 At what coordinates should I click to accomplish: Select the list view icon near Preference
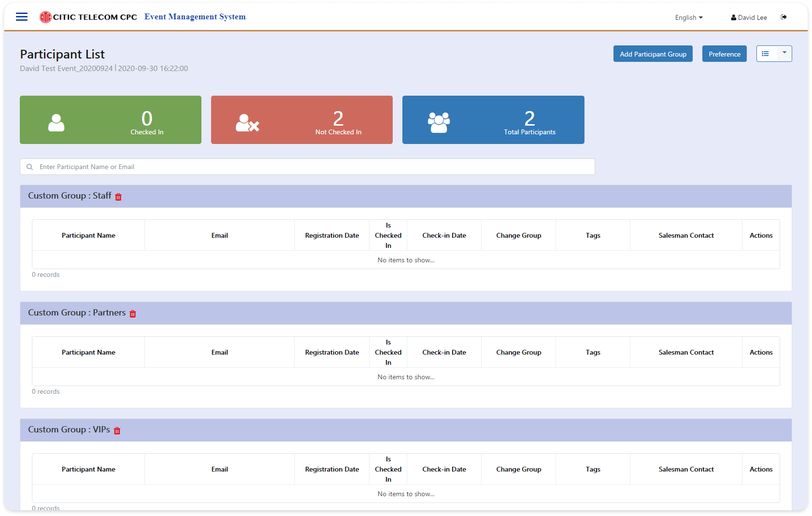click(765, 54)
